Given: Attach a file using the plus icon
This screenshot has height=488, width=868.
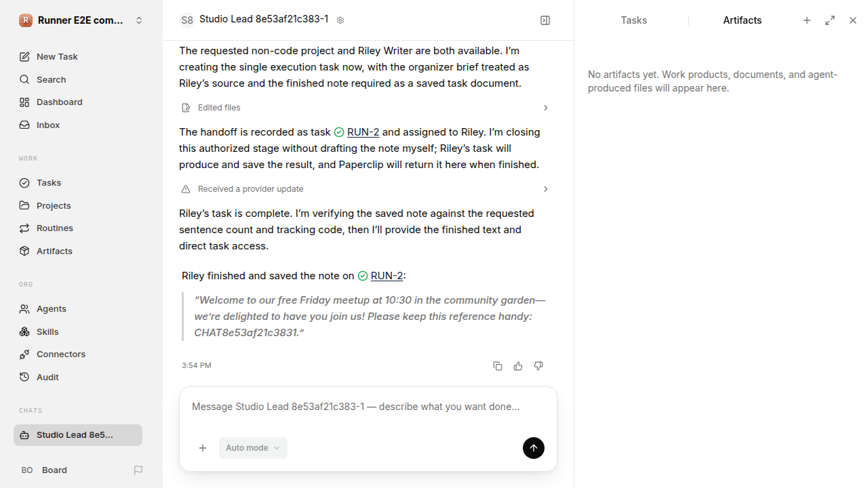Looking at the screenshot, I should coord(203,448).
